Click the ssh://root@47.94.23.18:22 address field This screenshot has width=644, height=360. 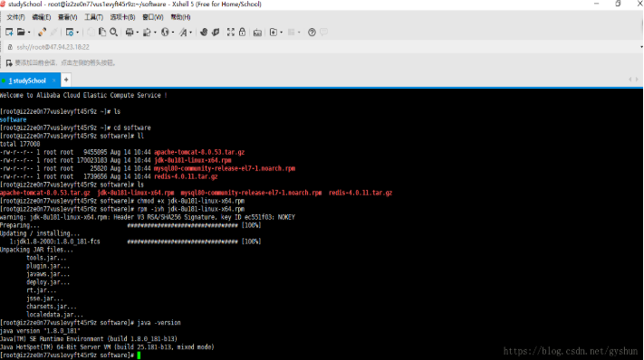point(53,47)
